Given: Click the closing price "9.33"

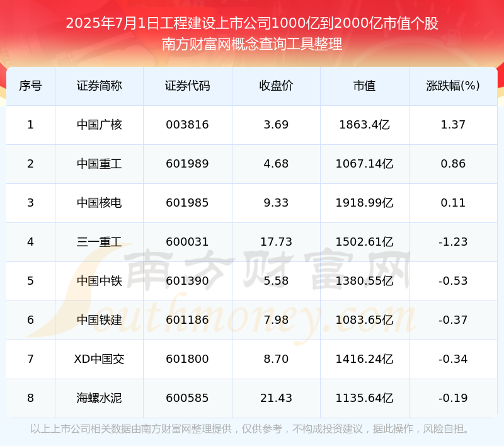Looking at the screenshot, I should click(x=276, y=203).
